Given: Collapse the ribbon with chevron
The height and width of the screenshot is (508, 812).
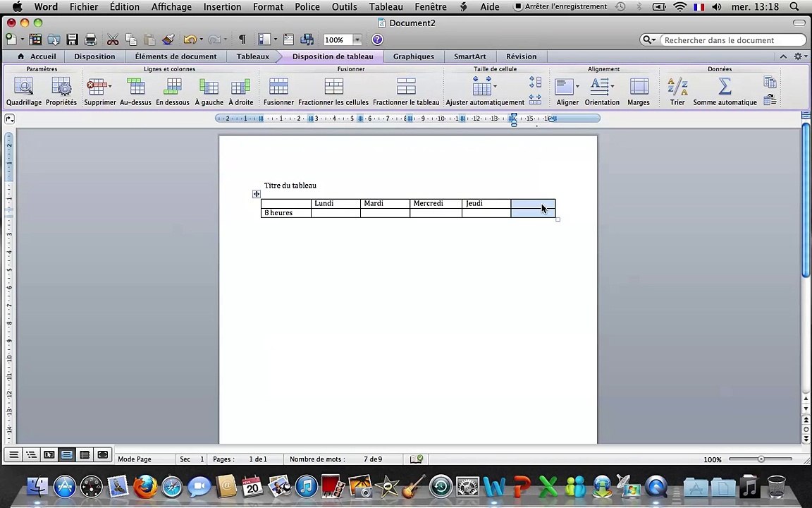Looking at the screenshot, I should pyautogui.click(x=784, y=56).
